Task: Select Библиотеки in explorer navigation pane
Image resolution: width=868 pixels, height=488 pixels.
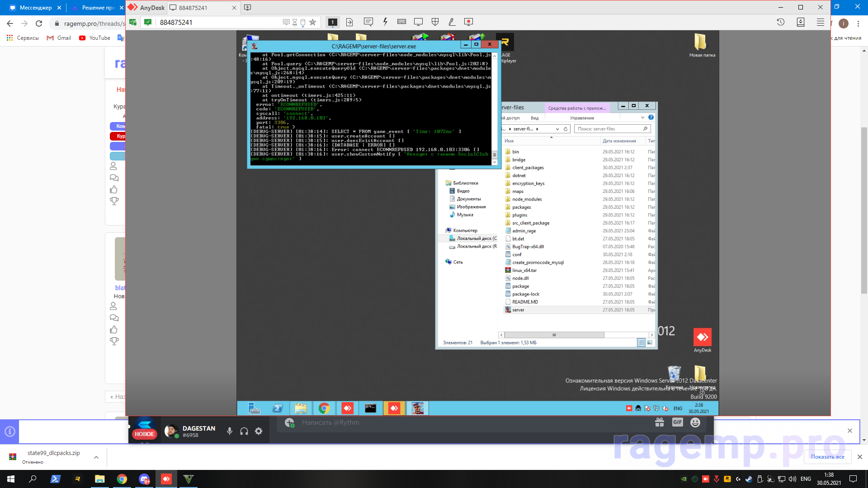Action: point(465,183)
